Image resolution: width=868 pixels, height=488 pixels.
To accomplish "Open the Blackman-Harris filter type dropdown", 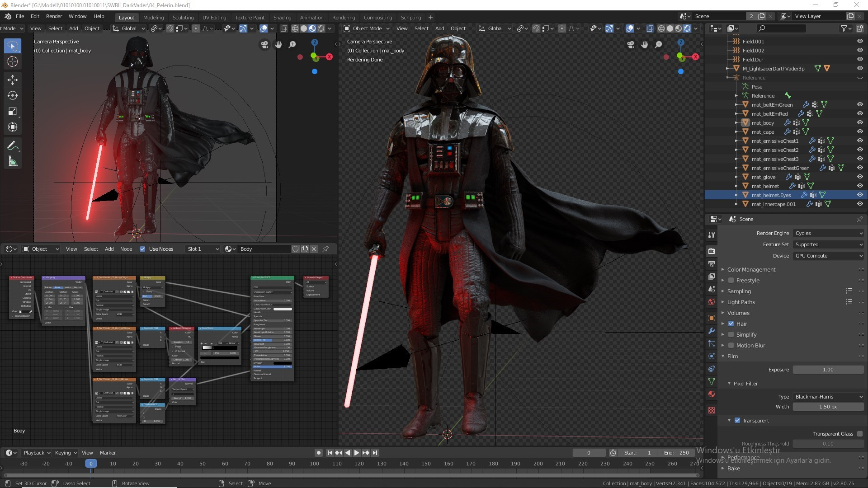I will (x=828, y=397).
